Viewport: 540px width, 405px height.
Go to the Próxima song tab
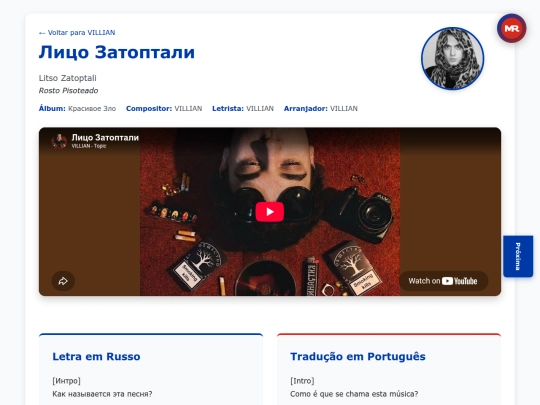[518, 256]
